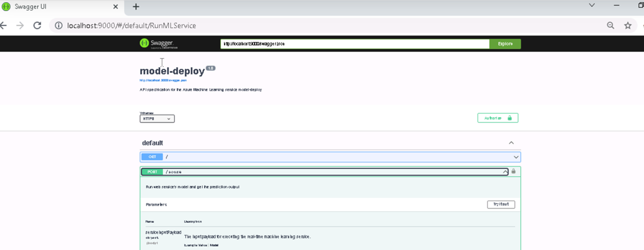This screenshot has height=250, width=644.
Task: Expand the GET / operation row
Action: 330,157
